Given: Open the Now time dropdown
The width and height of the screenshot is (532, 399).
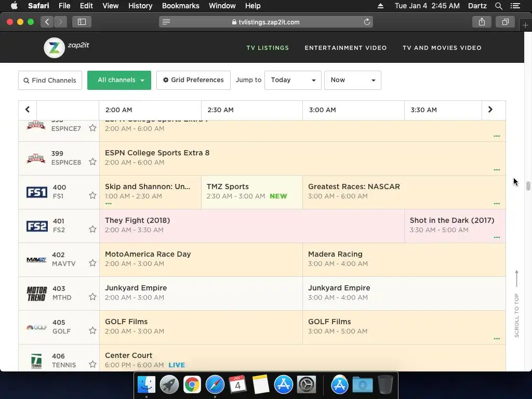Looking at the screenshot, I should 353,80.
